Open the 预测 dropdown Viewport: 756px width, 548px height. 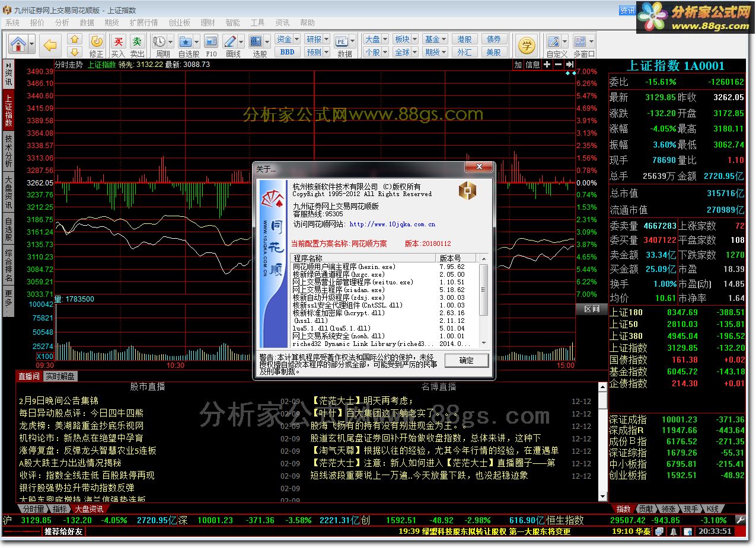pyautogui.click(x=317, y=52)
